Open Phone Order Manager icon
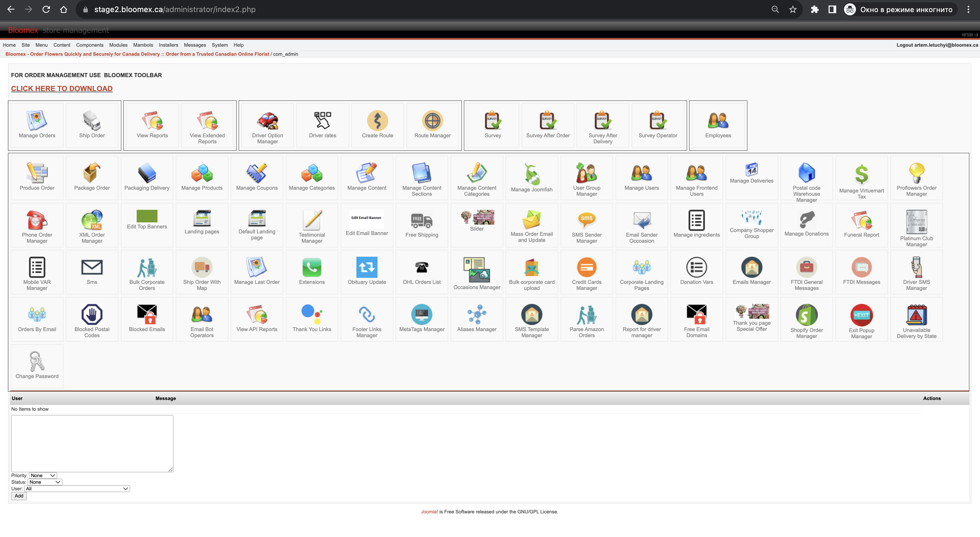Screen dimensions: 980x537 (x=37, y=220)
